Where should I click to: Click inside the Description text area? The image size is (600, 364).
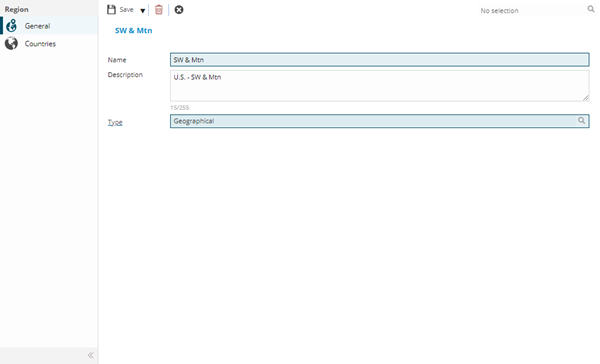(380, 86)
